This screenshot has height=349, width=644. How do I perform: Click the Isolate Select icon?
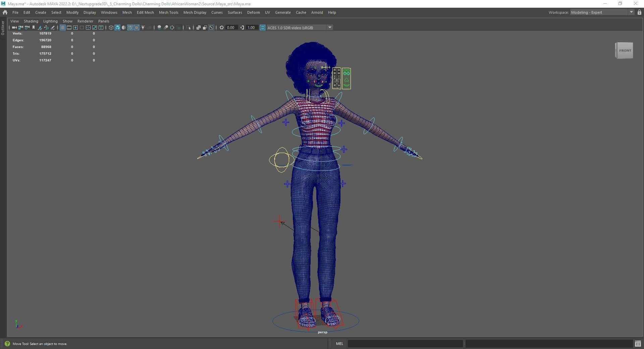pyautogui.click(x=189, y=28)
